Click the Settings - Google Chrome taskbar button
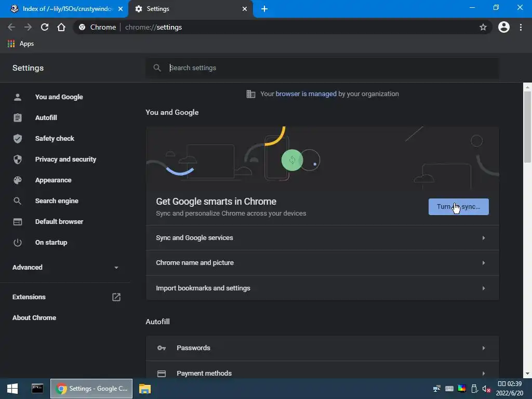The height and width of the screenshot is (399, 532). click(x=91, y=389)
